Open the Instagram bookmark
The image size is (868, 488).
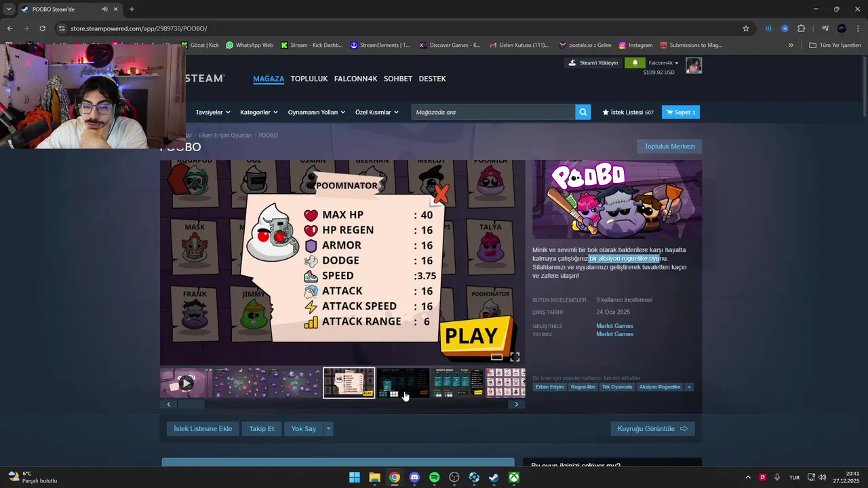635,45
